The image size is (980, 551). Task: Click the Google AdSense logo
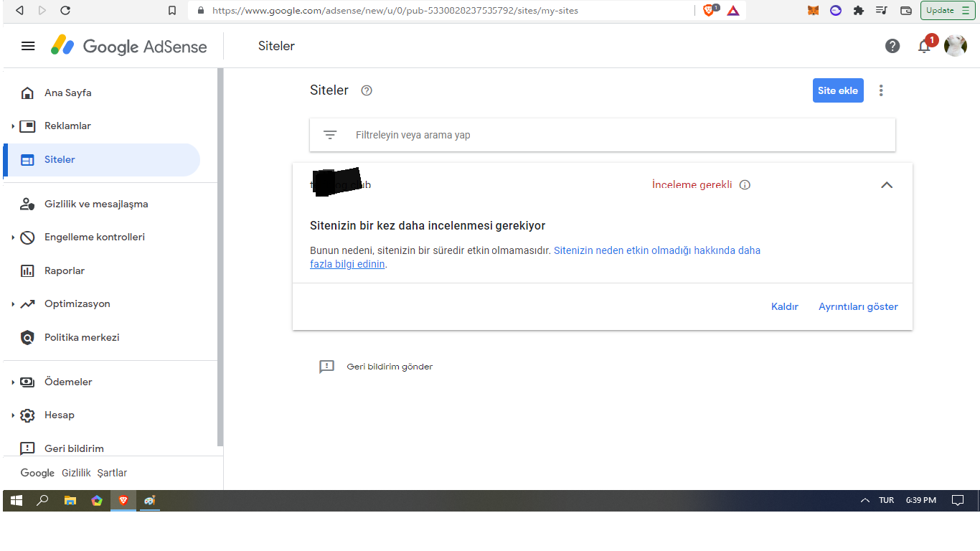pos(129,46)
